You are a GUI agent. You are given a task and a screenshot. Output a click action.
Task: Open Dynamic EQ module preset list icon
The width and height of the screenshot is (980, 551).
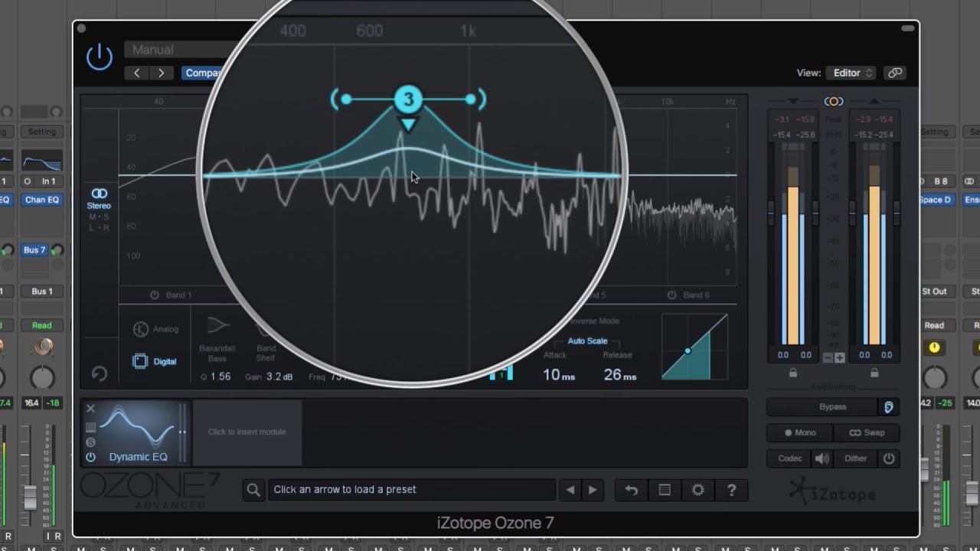(x=90, y=427)
